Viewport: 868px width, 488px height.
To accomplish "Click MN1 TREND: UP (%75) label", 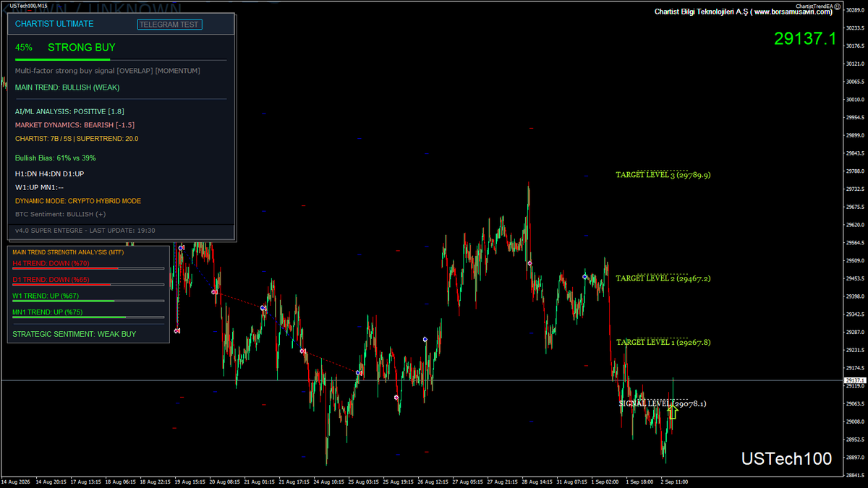I will pos(47,312).
